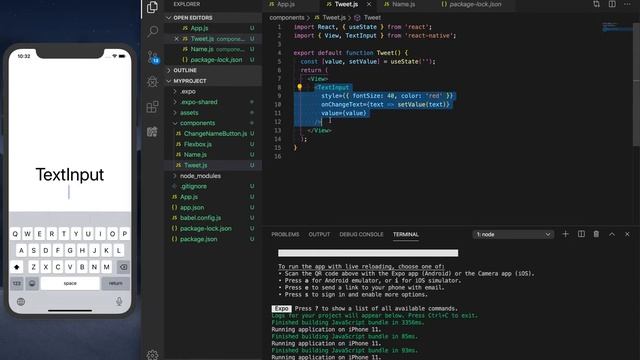Open the Extensions view
Image resolution: width=640 pixels, height=360 pixels.
(x=153, y=107)
